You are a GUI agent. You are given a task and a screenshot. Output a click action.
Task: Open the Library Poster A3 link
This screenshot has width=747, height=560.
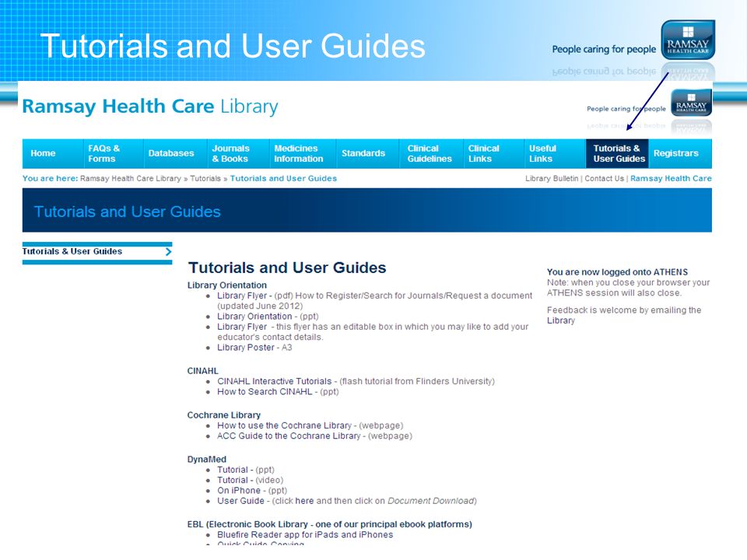pyautogui.click(x=245, y=348)
